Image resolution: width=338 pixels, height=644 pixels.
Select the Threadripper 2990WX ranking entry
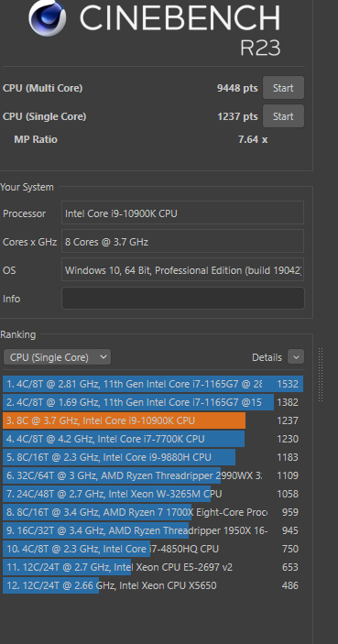[x=153, y=475]
